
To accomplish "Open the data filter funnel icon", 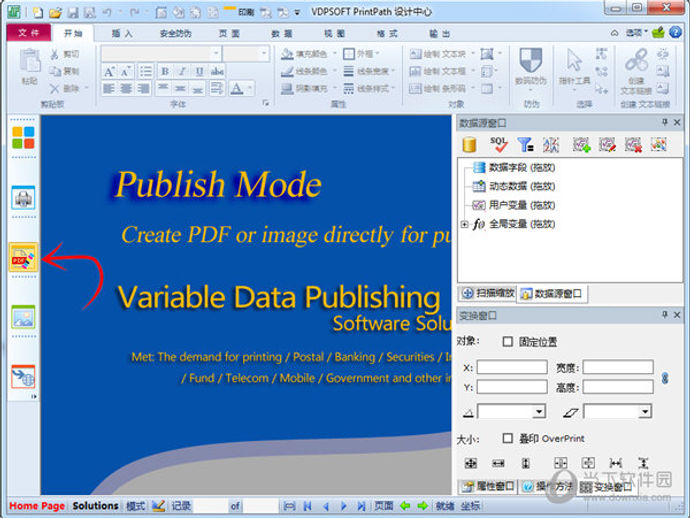I will click(525, 144).
